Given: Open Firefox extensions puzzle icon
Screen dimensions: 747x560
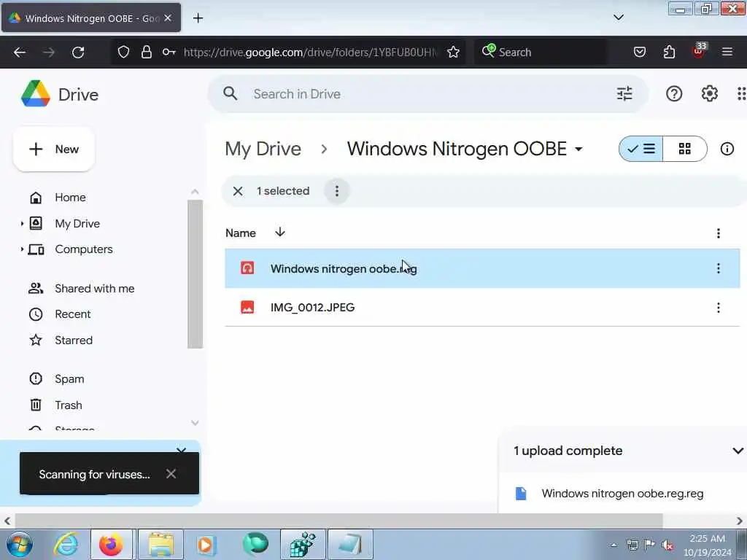Looking at the screenshot, I should (x=670, y=52).
